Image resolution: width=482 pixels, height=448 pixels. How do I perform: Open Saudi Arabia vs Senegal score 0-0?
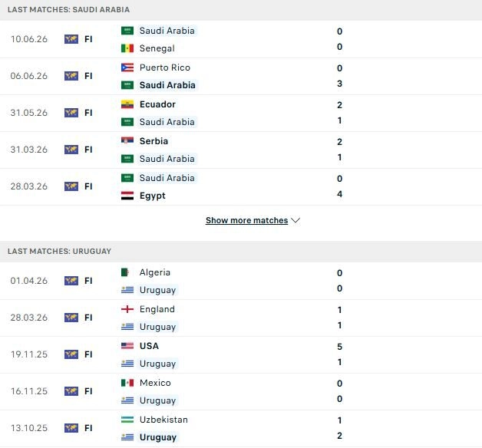[340, 39]
